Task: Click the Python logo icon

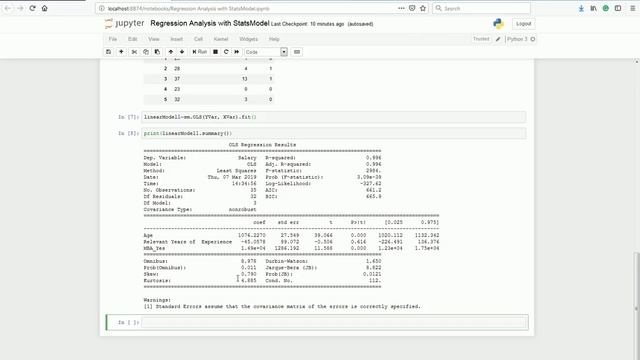Action: 498,24
